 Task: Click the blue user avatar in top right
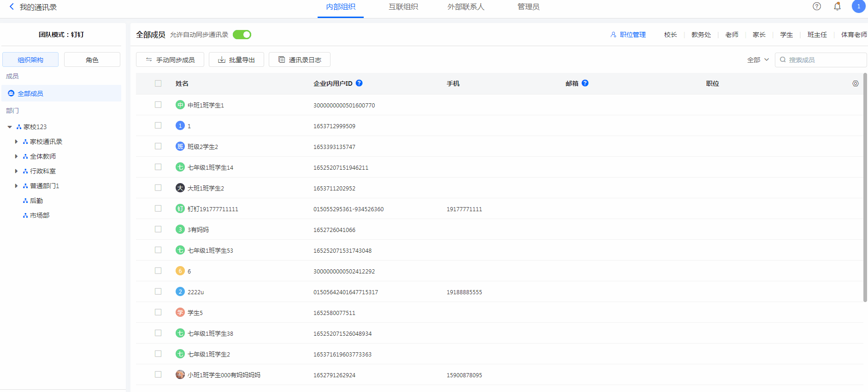click(x=858, y=6)
